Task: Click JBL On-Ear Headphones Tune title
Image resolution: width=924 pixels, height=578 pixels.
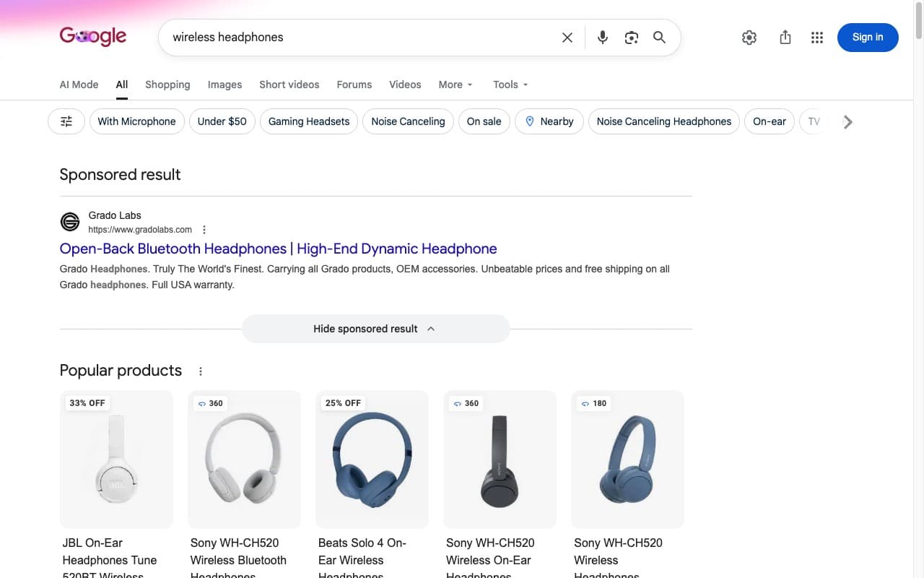Action: (110, 557)
